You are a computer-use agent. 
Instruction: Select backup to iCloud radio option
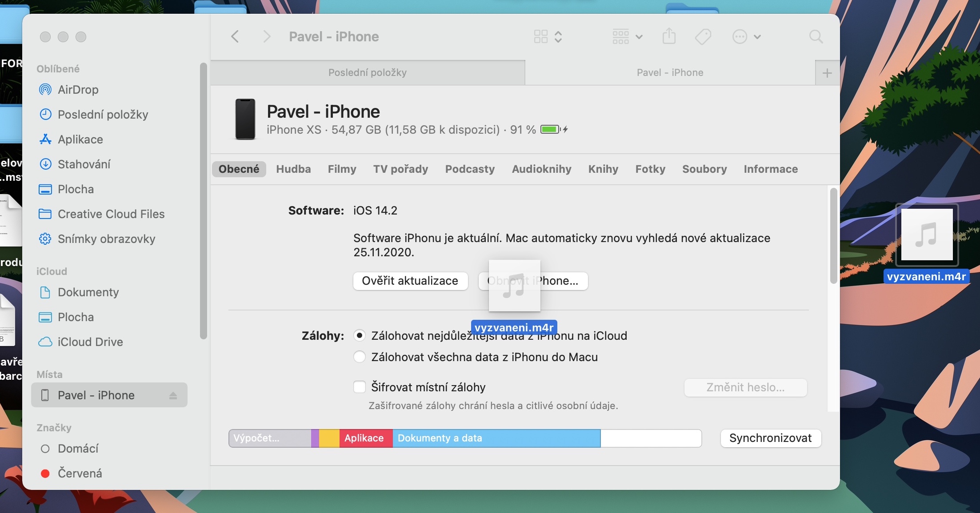click(360, 336)
